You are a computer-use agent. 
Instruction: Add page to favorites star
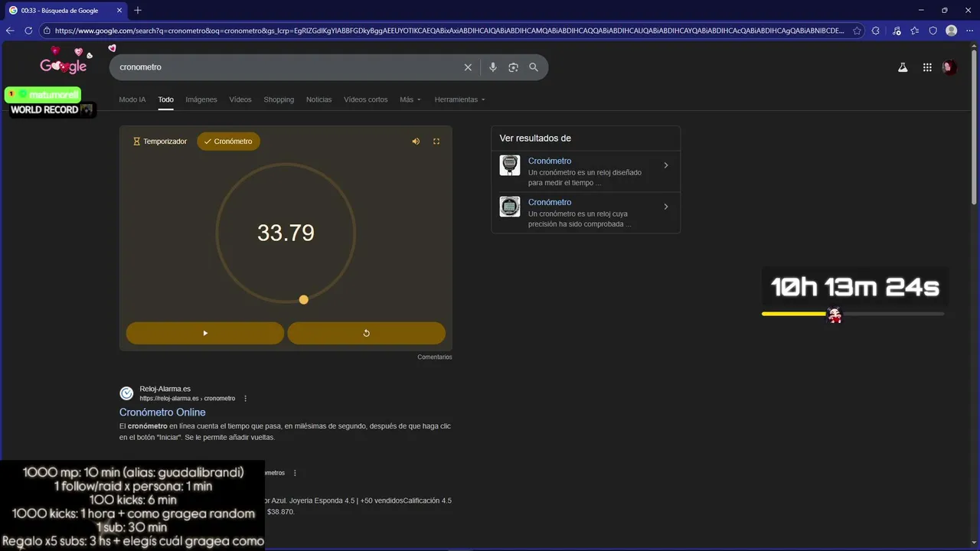857,31
